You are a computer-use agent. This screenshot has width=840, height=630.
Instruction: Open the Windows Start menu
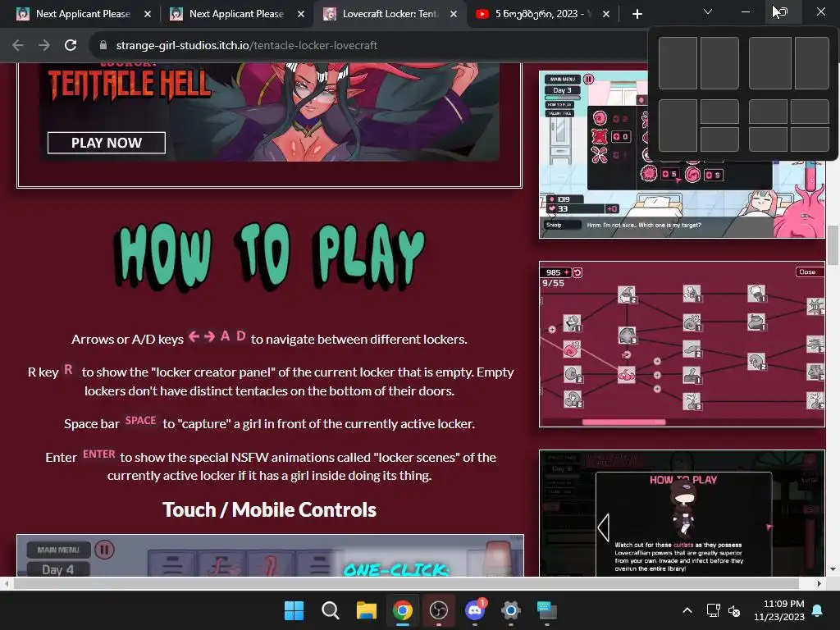pyautogui.click(x=294, y=610)
